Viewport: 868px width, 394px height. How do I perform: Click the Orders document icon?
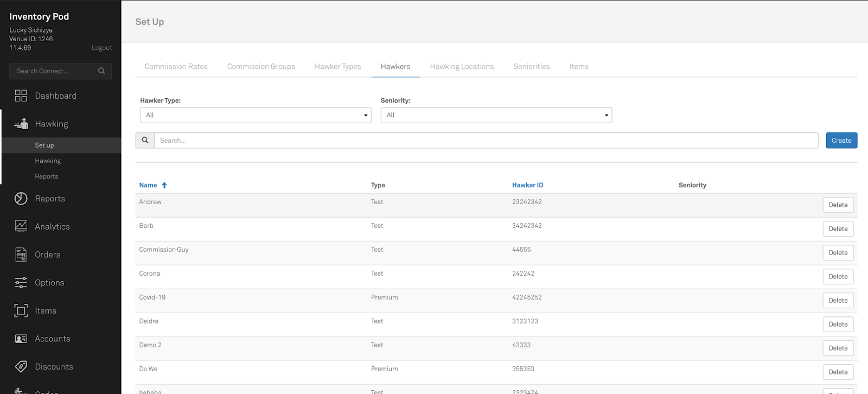coord(21,255)
